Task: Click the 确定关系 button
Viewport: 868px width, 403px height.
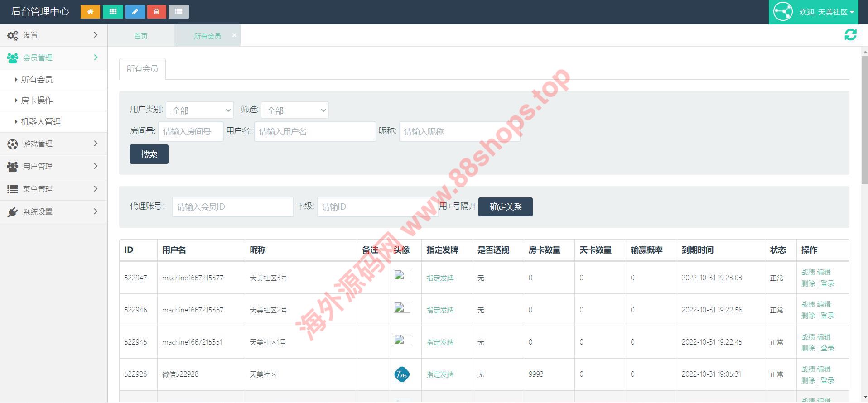Action: coord(505,207)
